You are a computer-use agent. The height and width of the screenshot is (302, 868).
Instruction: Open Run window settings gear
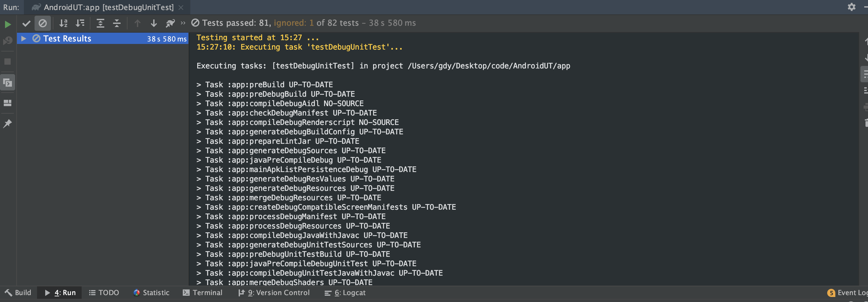[x=851, y=7]
